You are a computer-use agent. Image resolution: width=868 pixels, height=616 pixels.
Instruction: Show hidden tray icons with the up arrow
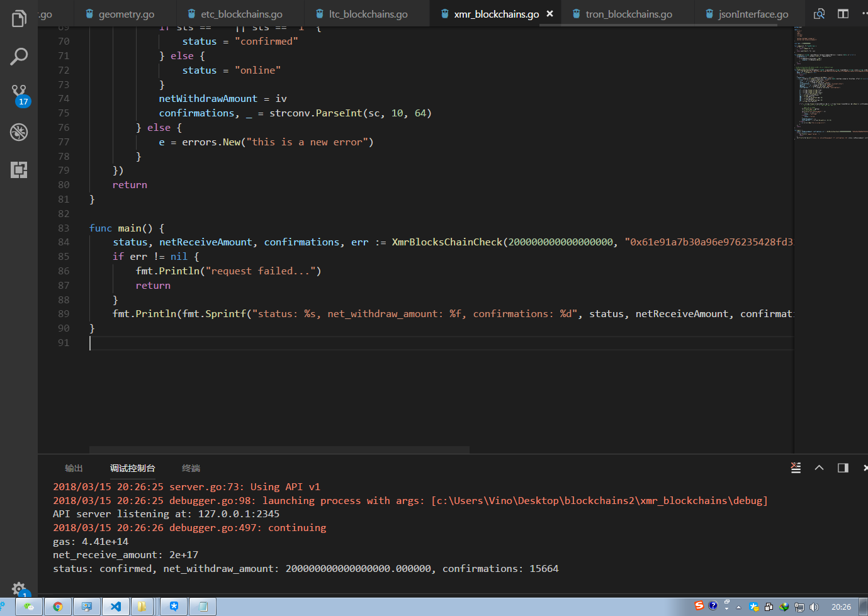(738, 607)
